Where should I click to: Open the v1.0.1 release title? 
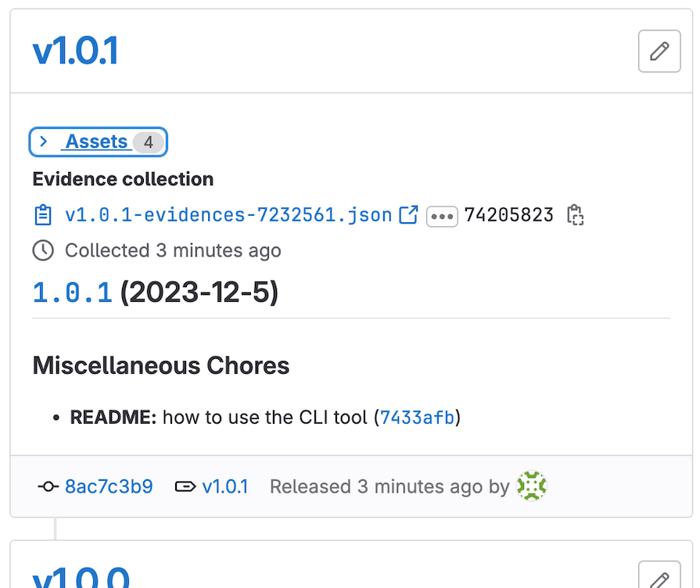pos(75,49)
